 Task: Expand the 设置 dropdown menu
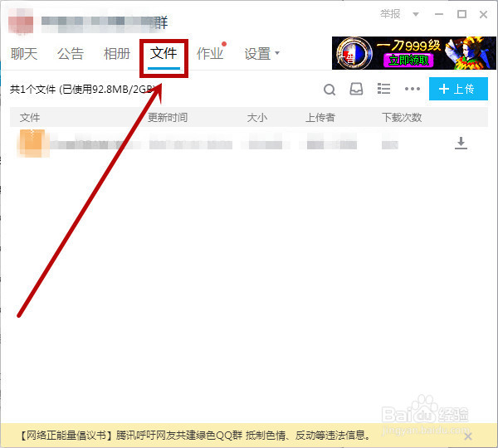click(261, 53)
